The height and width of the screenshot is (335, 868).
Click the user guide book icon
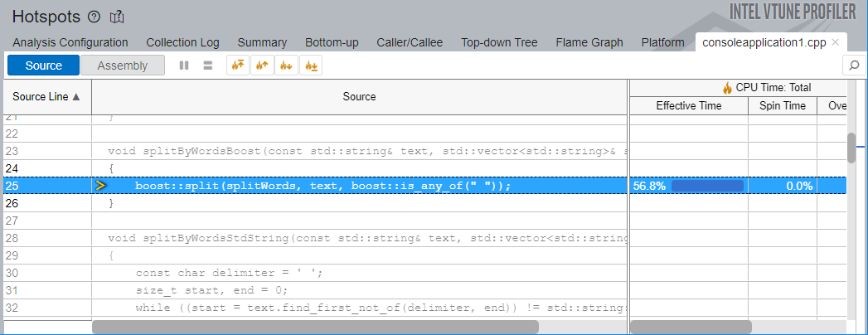117,17
